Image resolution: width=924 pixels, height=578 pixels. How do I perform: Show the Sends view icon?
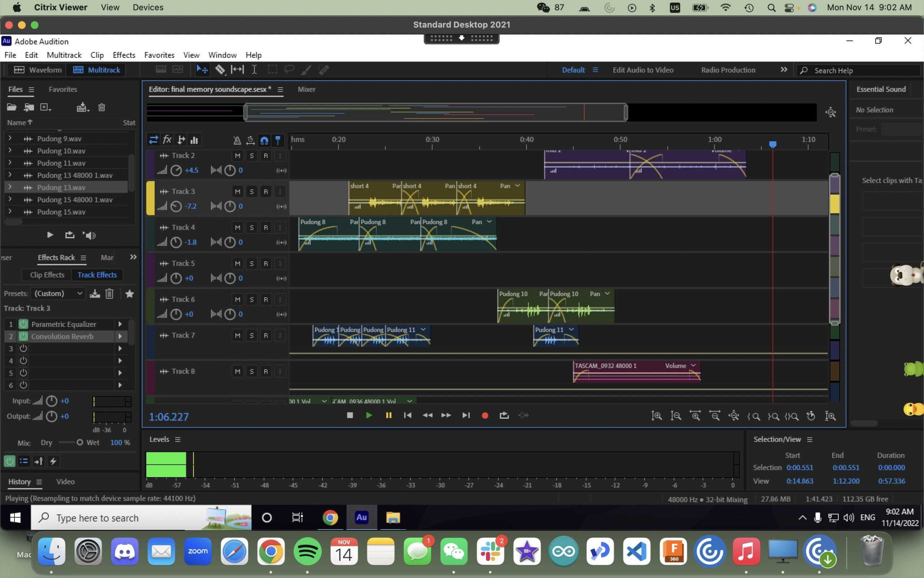pyautogui.click(x=181, y=140)
